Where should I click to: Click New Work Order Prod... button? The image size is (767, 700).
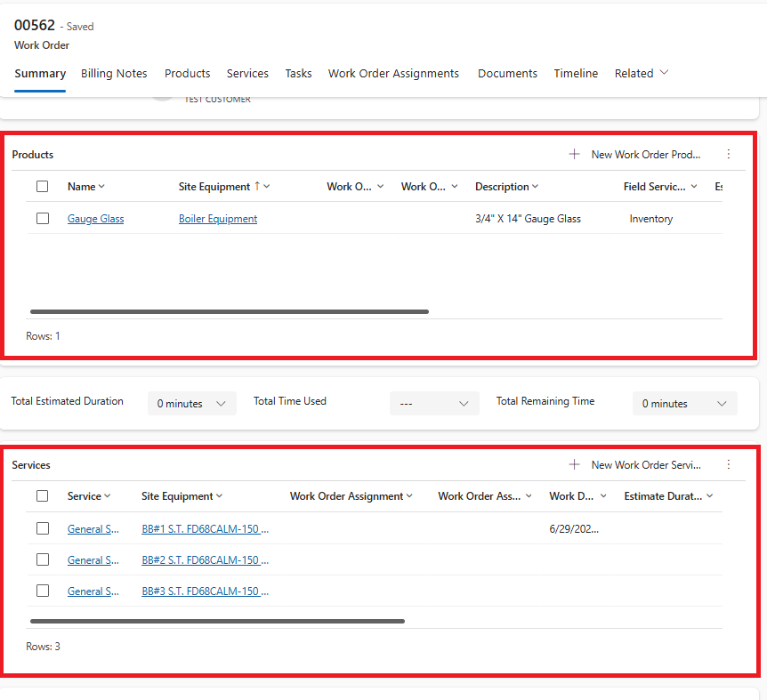click(646, 155)
